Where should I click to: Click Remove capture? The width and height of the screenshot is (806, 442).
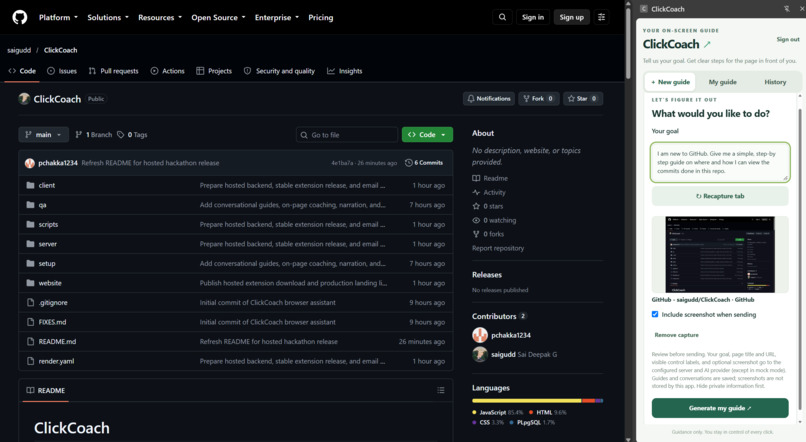pyautogui.click(x=676, y=335)
